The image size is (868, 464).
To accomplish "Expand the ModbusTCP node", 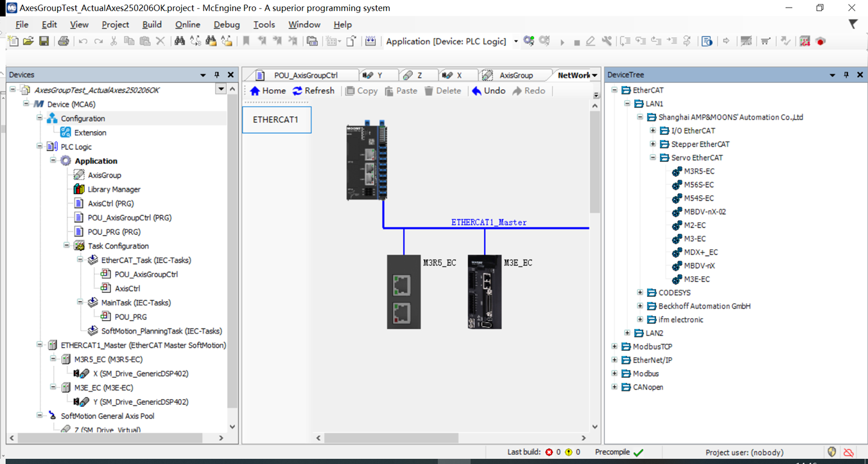I will click(x=614, y=346).
